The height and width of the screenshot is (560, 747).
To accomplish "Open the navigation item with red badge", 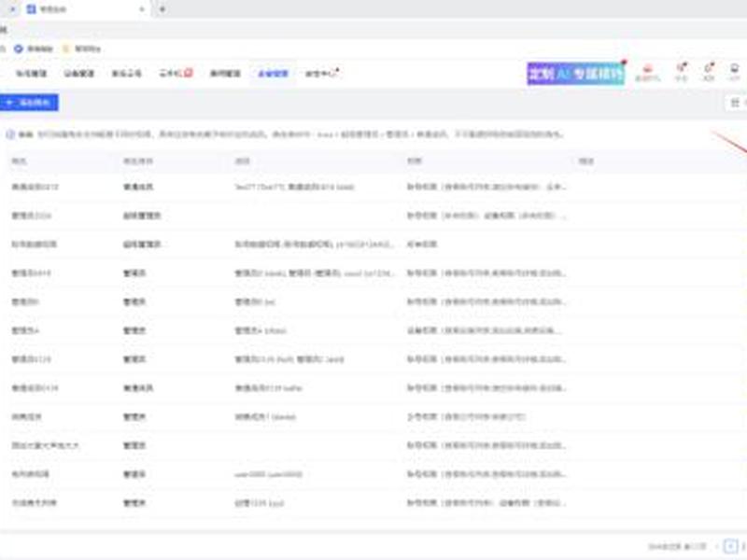I will point(176,74).
